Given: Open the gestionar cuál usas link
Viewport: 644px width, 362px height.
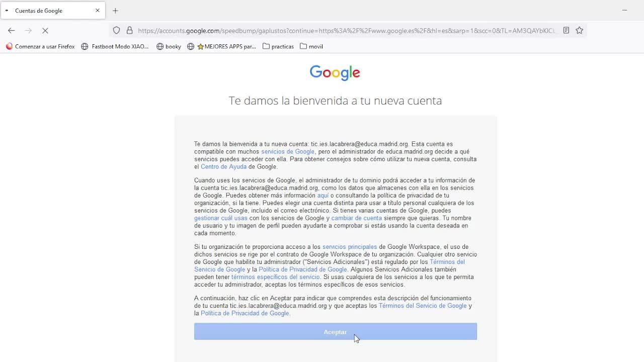Looking at the screenshot, I should pos(221,218).
